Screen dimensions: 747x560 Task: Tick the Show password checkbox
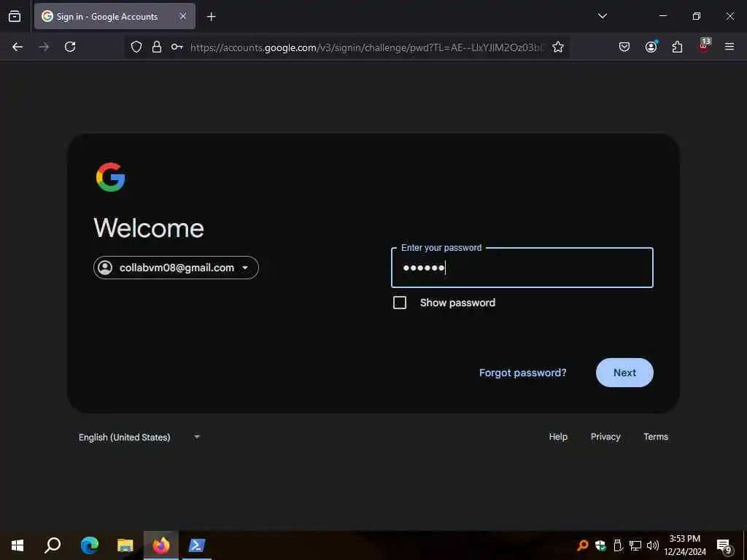(x=400, y=303)
